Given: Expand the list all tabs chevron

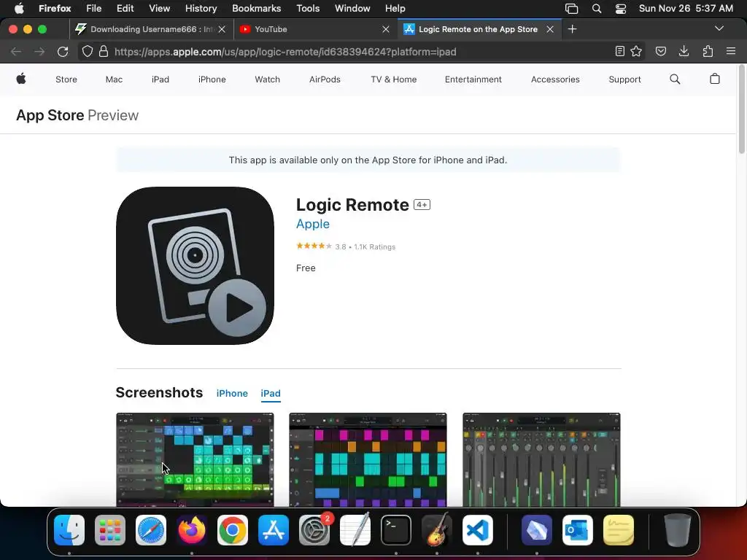Looking at the screenshot, I should click(719, 29).
